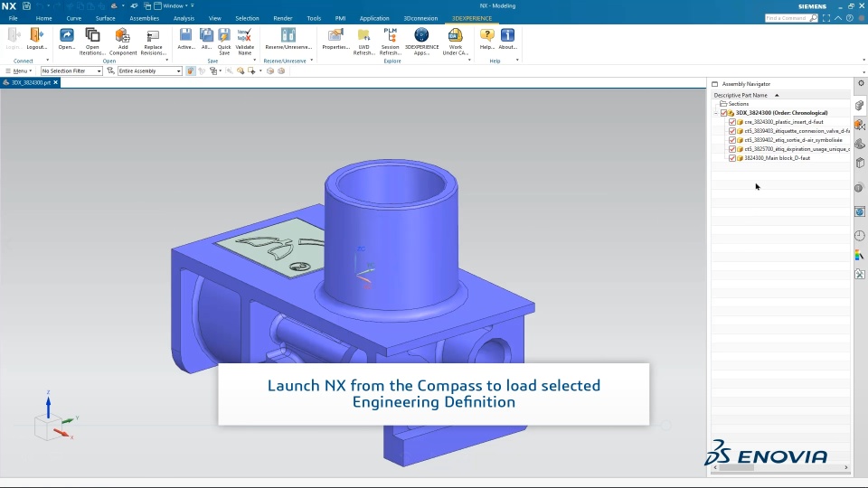Open the Constraint Navigator tab in resource bar
This screenshot has height=488, width=868.
(859, 125)
